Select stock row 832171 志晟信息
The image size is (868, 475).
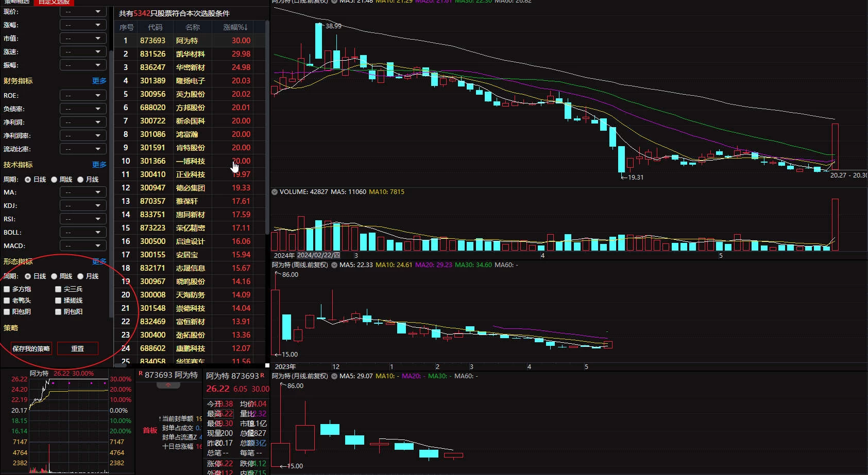191,268
